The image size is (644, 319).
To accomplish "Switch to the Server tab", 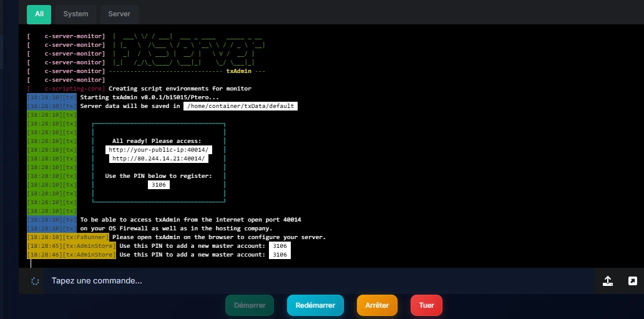I will (119, 14).
